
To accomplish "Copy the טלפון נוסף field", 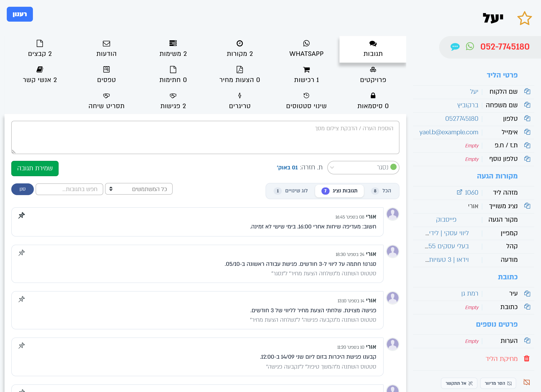I will pos(527,159).
